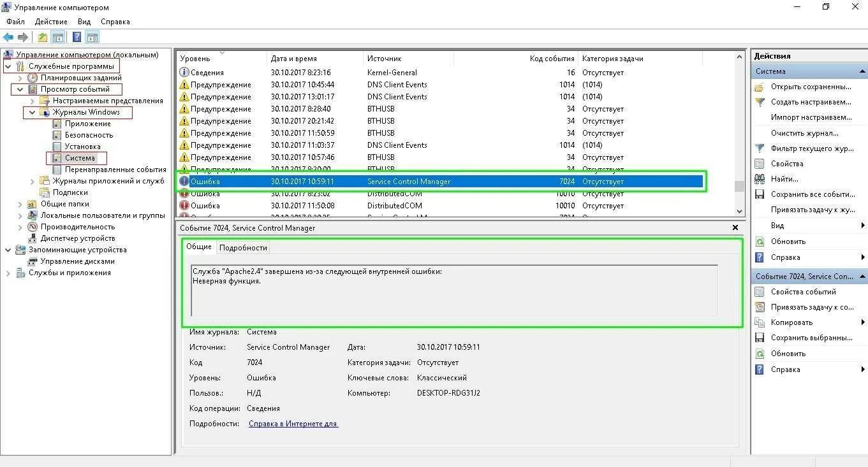The height and width of the screenshot is (467, 868).
Task: Click the Windows Logs folder icon
Action: coord(45,112)
